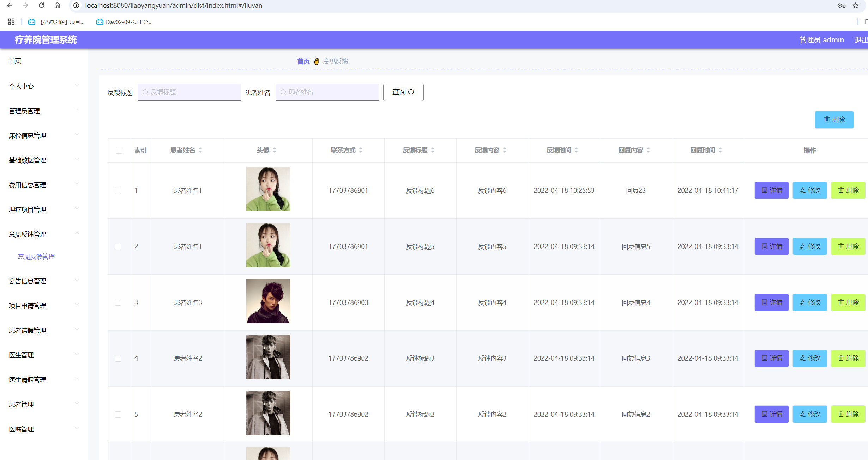Image resolution: width=868 pixels, height=460 pixels.
Task: Click the site info icon in address bar
Action: coord(76,5)
